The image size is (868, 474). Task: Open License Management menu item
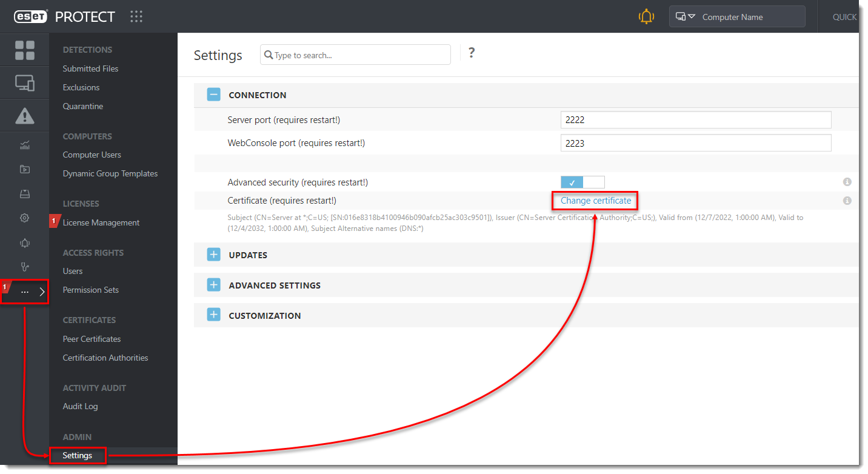pos(101,222)
